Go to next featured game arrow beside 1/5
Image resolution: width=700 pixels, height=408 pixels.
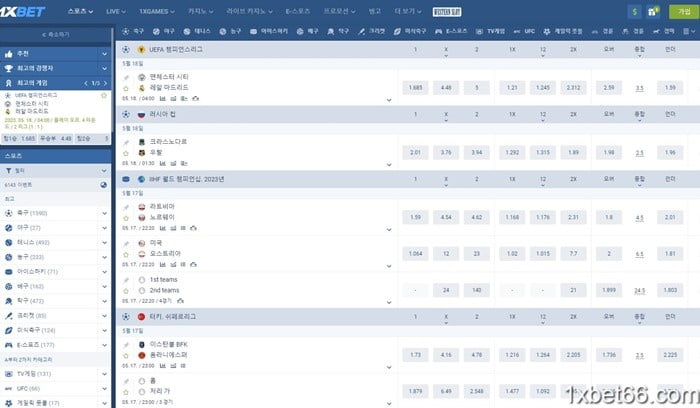click(x=106, y=83)
